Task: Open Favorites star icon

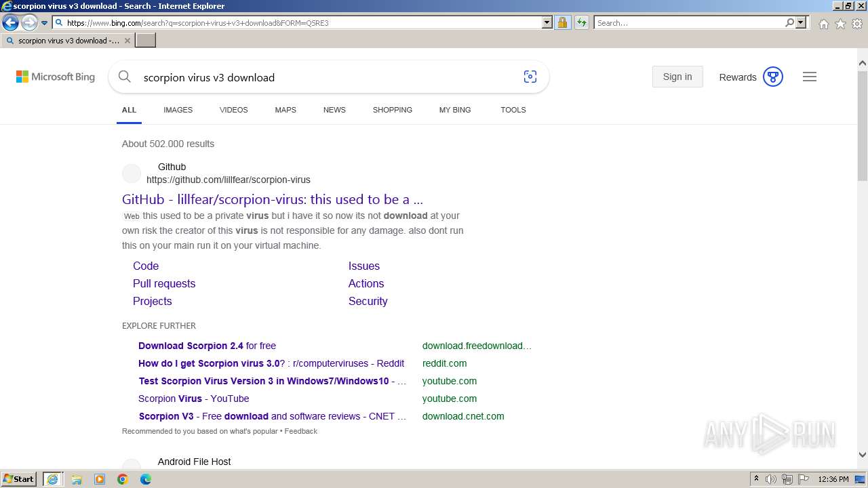Action: tap(840, 24)
